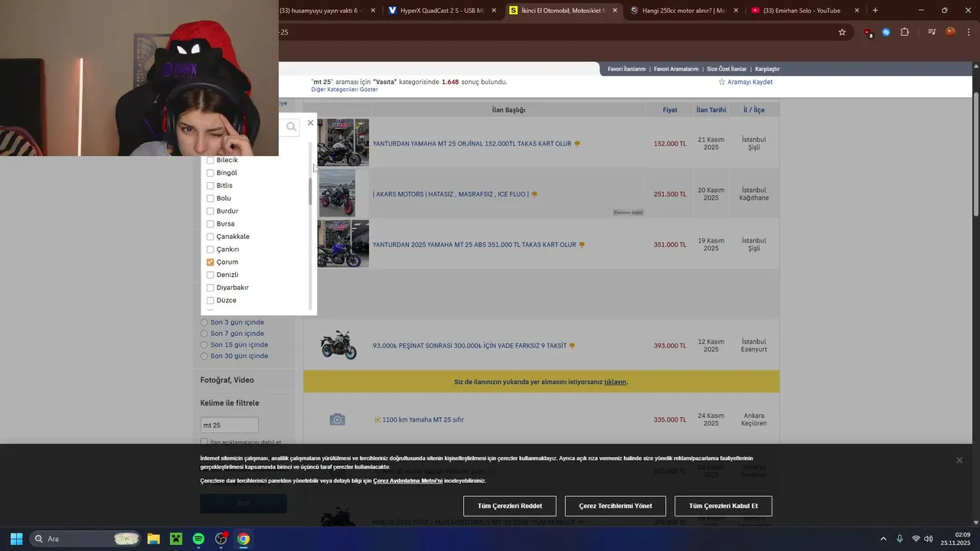This screenshot has width=980, height=551.
Task: Open the Karşılaştır menu link
Action: [767, 69]
